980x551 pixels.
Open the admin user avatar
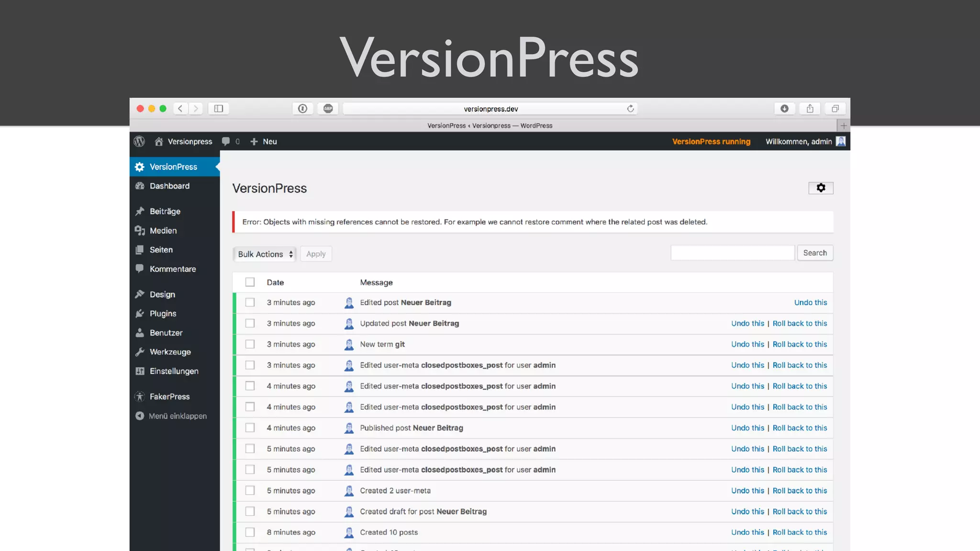click(x=841, y=142)
